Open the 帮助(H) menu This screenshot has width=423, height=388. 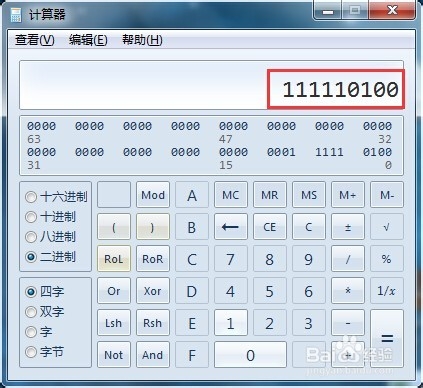pos(142,40)
